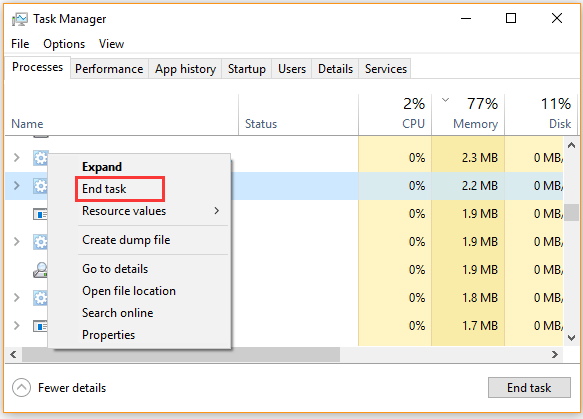Open the View menu
This screenshot has height=419, width=583.
pos(111,44)
